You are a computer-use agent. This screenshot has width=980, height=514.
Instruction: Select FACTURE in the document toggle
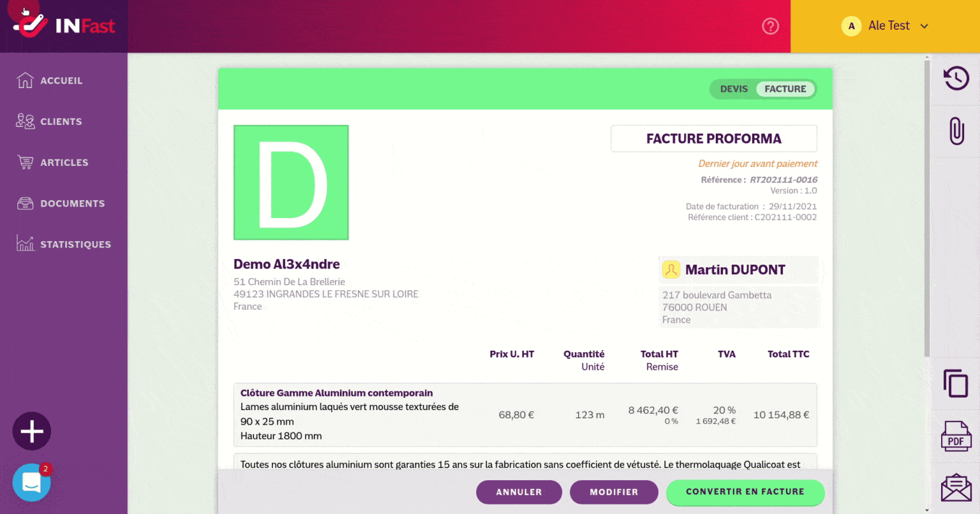click(785, 89)
